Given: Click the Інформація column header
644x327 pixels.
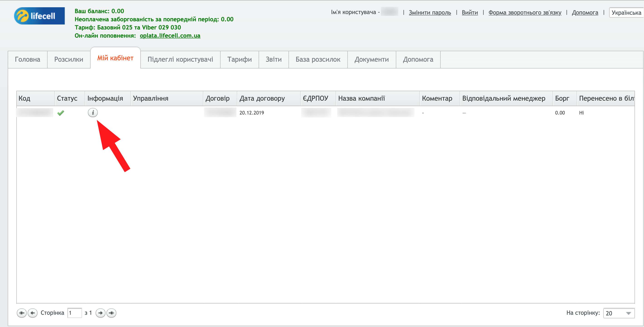Looking at the screenshot, I should pyautogui.click(x=108, y=98).
